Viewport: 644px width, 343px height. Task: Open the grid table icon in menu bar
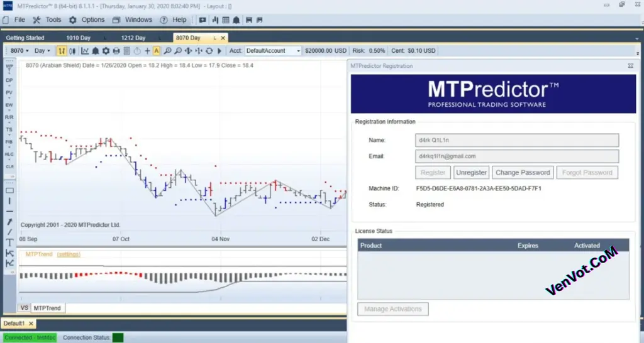coord(226,19)
